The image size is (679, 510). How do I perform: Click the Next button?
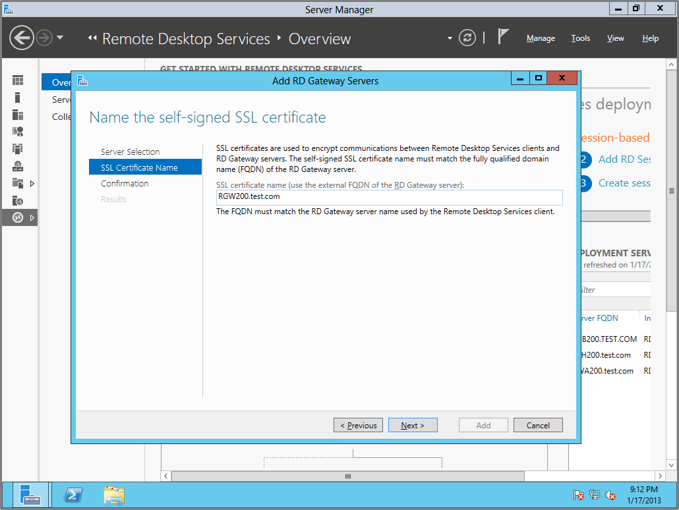pyautogui.click(x=412, y=425)
